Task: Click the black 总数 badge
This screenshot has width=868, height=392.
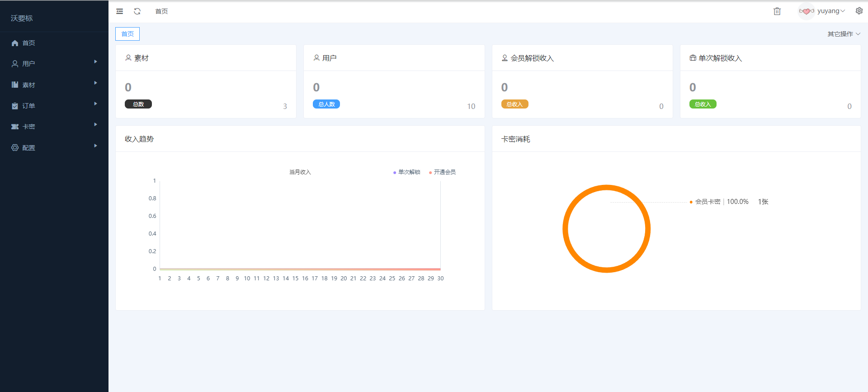Action: (x=138, y=104)
